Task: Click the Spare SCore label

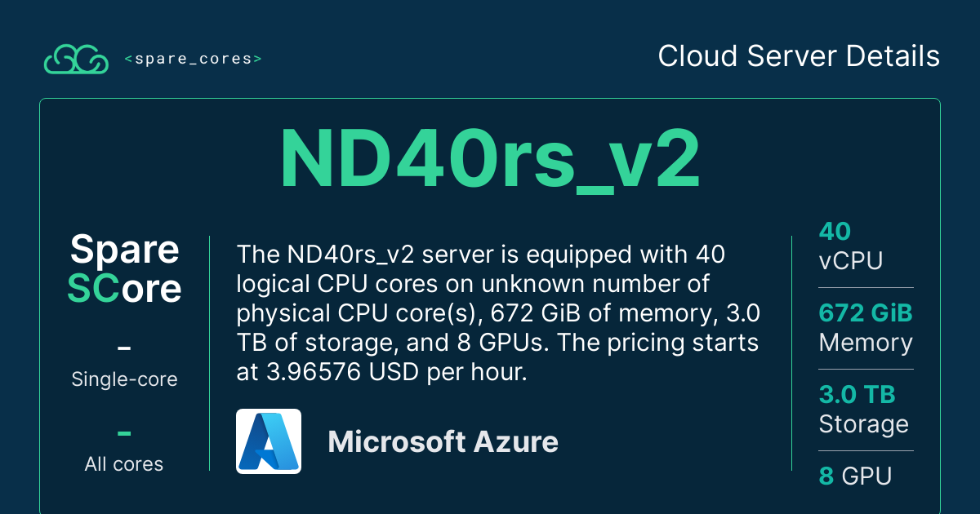Action: click(x=124, y=268)
